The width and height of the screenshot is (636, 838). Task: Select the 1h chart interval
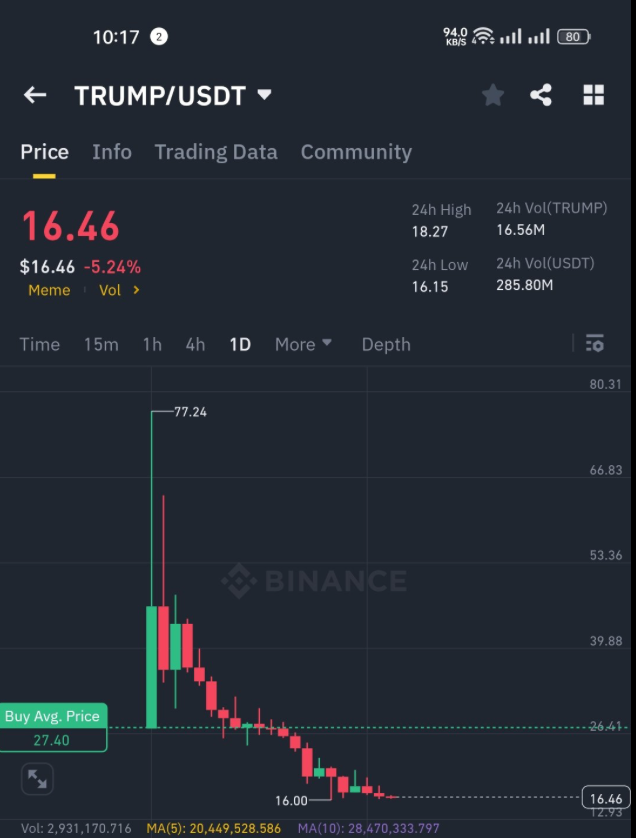tap(152, 344)
